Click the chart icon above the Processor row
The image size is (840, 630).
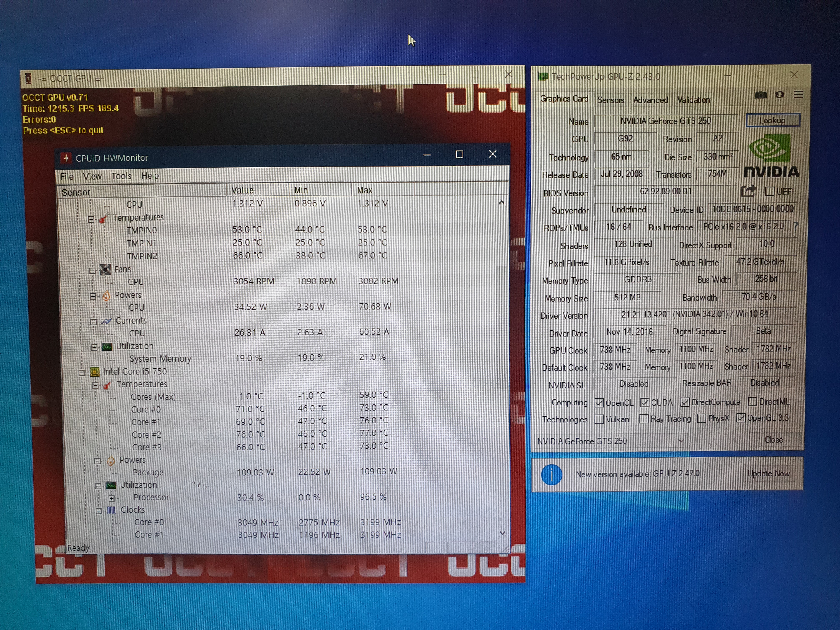[111, 485]
